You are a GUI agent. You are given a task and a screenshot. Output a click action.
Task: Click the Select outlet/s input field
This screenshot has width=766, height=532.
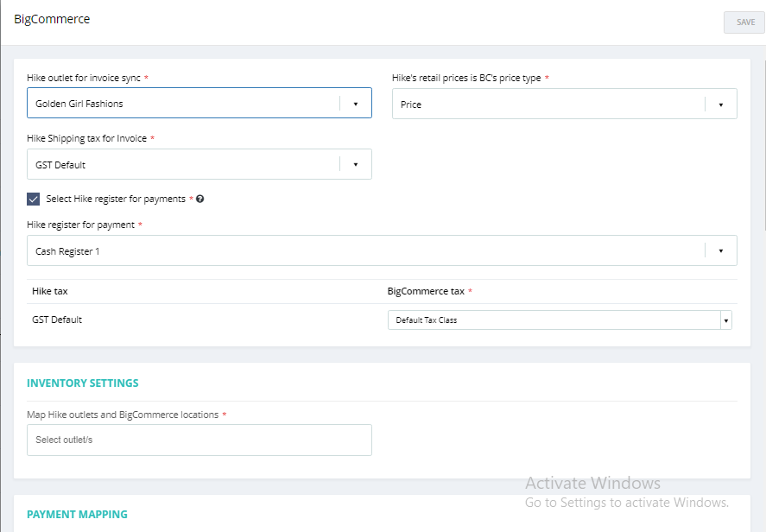199,440
